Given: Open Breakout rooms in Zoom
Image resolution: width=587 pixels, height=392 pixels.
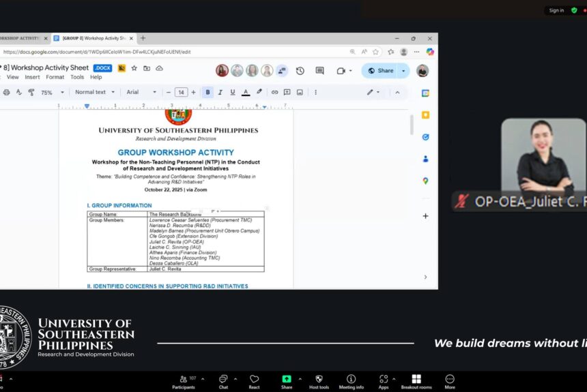Looking at the screenshot, I should click(x=416, y=382).
